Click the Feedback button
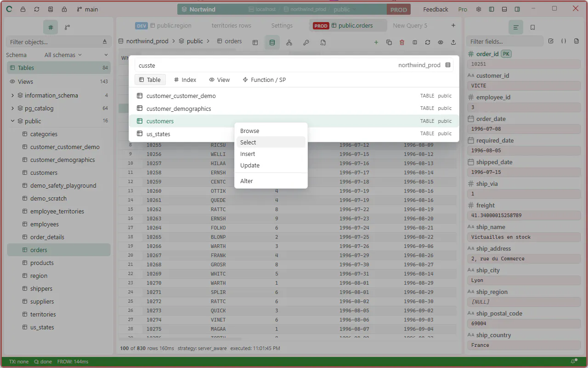Image resolution: width=588 pixels, height=368 pixels. click(435, 9)
